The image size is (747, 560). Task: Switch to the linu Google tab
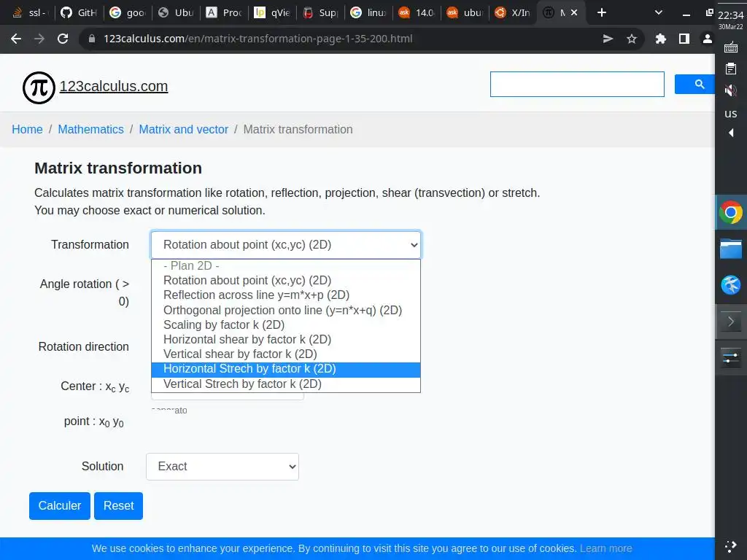[368, 12]
